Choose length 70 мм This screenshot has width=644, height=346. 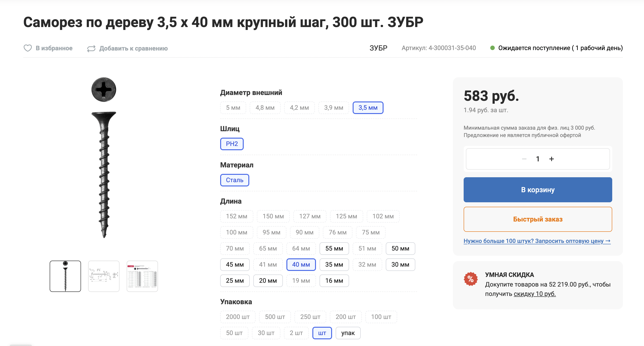235,248
